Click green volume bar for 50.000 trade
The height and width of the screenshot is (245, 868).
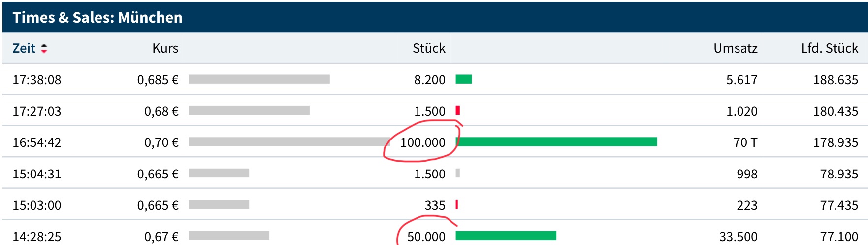pos(506,236)
